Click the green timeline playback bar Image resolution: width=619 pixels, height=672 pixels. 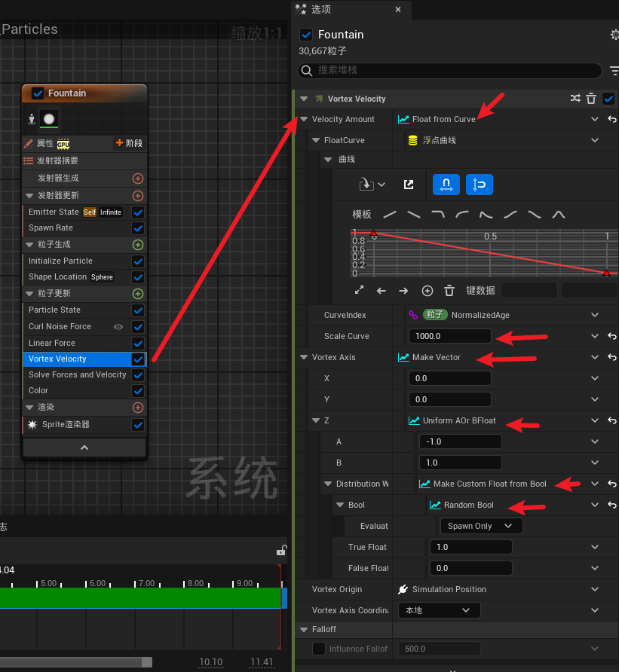(140, 598)
